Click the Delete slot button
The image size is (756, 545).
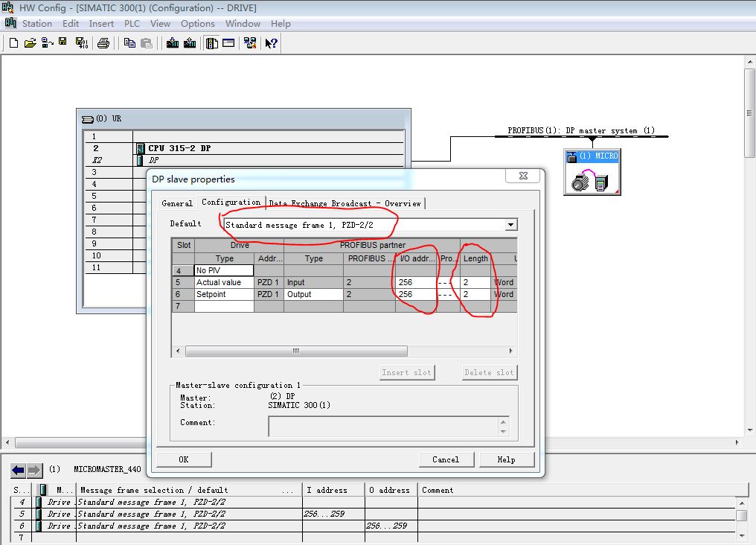489,372
